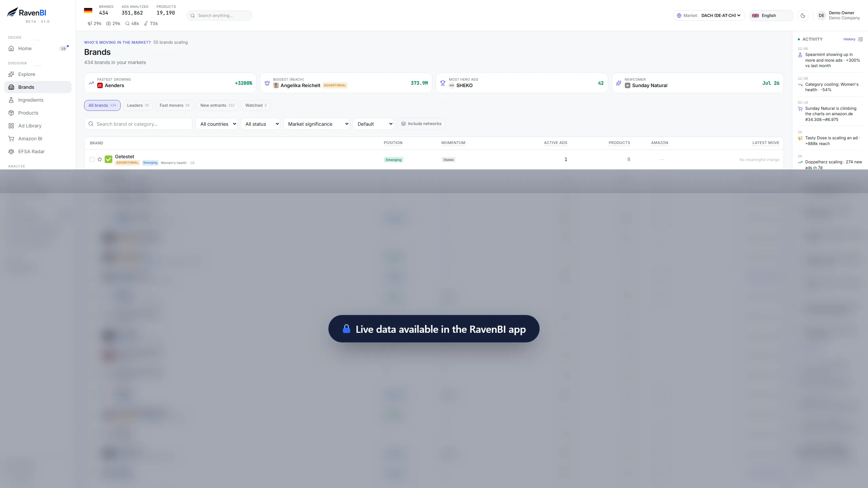Switch to the Leaders tab
The image size is (868, 488).
(138, 105)
